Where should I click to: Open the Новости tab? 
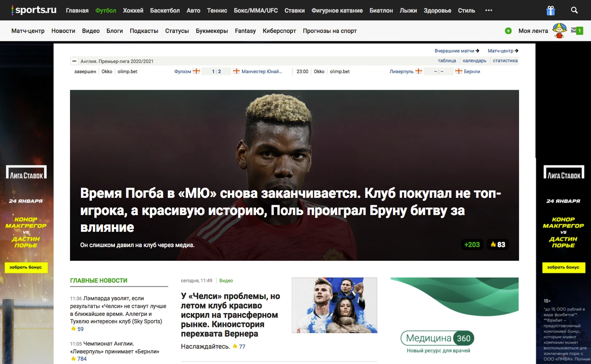(63, 31)
